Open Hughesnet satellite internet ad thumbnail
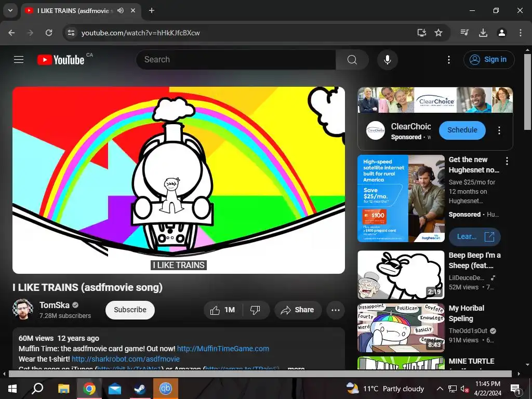The width and height of the screenshot is (532, 399). point(401,198)
